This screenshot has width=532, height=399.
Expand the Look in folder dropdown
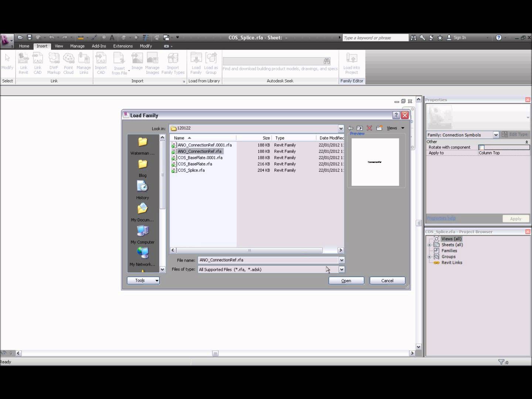click(341, 129)
